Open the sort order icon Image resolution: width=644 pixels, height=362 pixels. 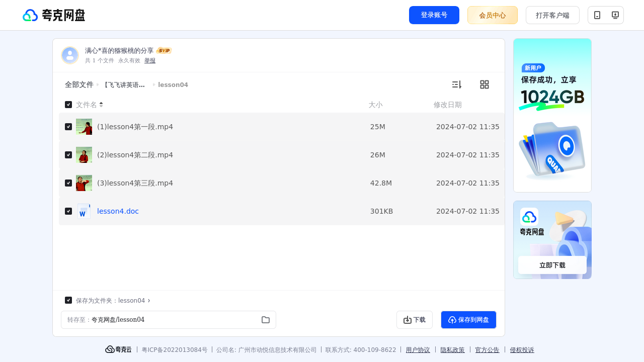point(456,84)
